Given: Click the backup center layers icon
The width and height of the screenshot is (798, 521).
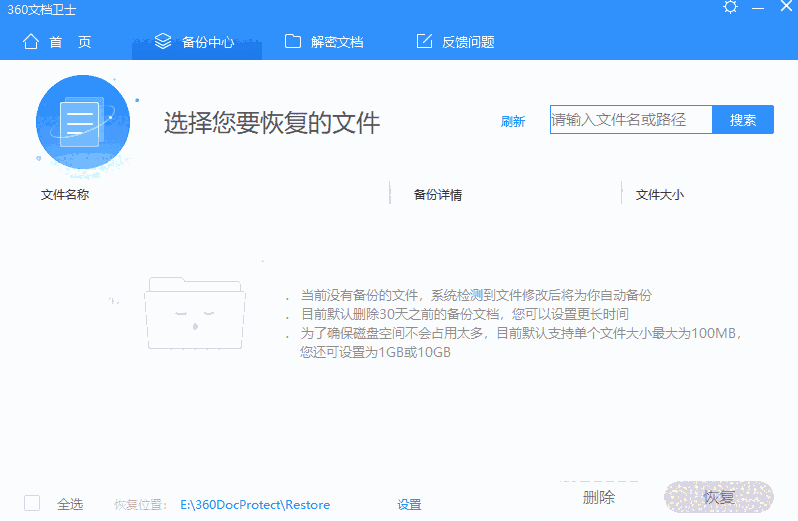Looking at the screenshot, I should (x=163, y=41).
